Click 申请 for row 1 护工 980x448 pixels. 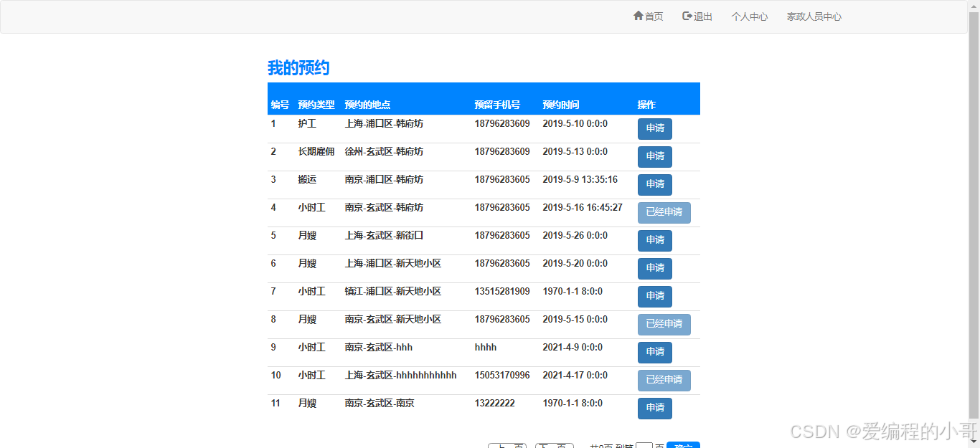[655, 128]
